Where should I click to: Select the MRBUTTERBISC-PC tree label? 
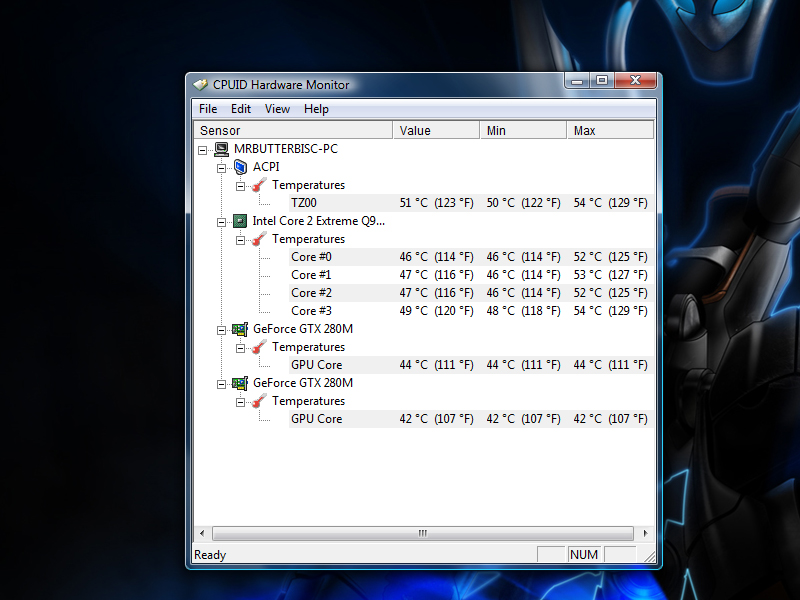286,149
